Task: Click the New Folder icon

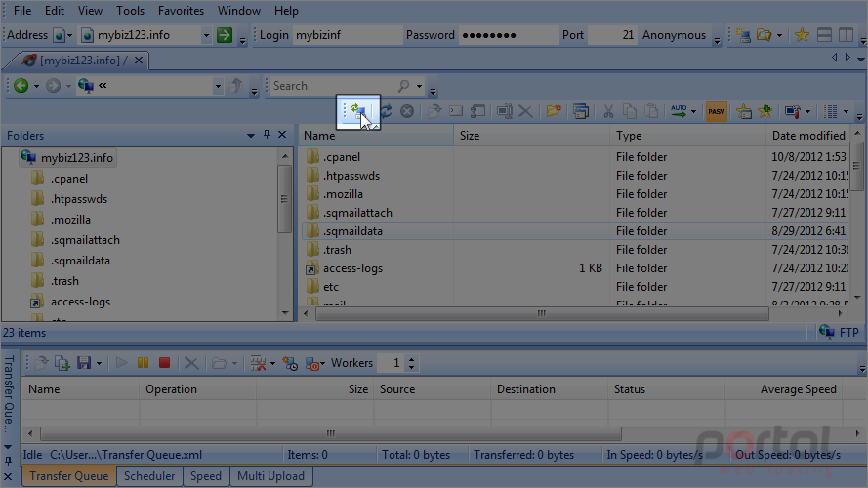Action: click(x=554, y=112)
